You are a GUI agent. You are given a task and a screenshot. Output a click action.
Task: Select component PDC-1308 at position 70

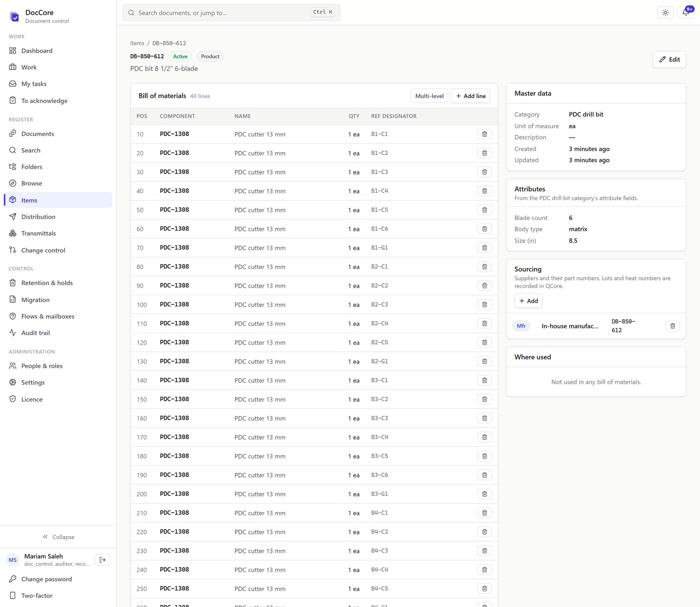174,248
